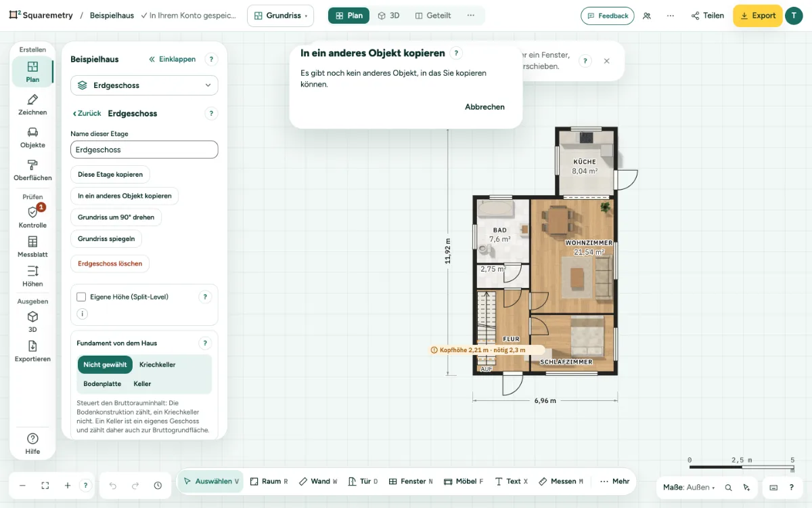Open the Maße: Außen dropdown
This screenshot has height=508, width=812.
pos(689,488)
